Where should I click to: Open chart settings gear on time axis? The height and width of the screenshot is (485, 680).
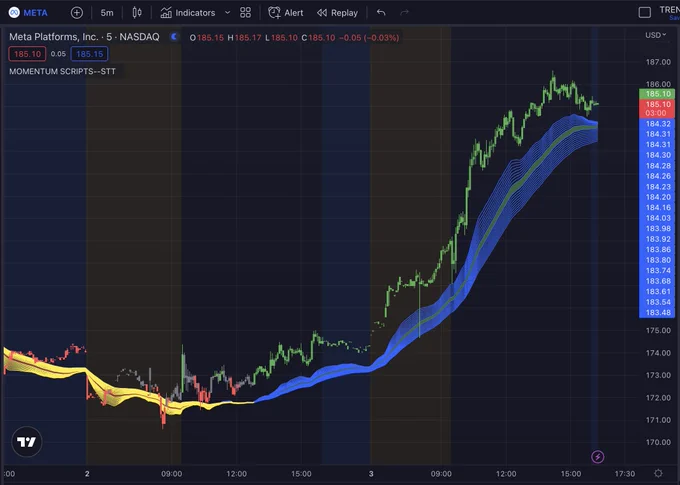[658, 473]
